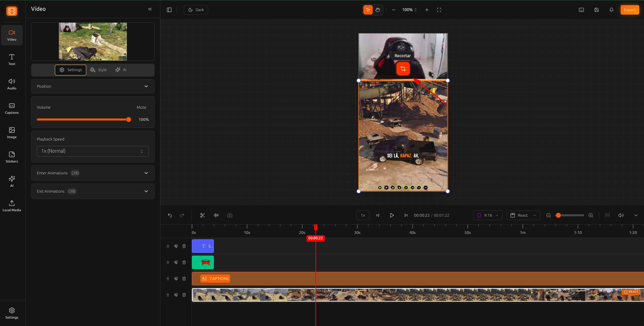Open the 9:16 aspect ratio dropdown
This screenshot has height=326, width=644.
tap(488, 215)
